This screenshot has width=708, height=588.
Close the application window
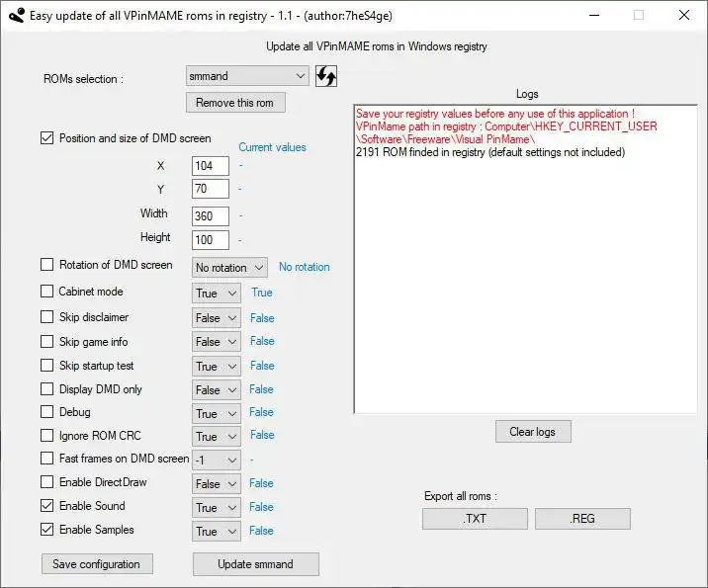[x=684, y=16]
